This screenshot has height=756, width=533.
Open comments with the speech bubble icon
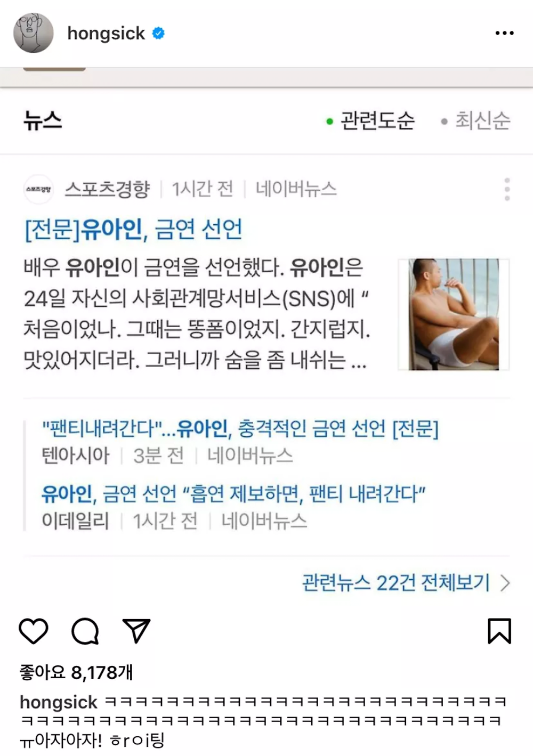pyautogui.click(x=85, y=631)
